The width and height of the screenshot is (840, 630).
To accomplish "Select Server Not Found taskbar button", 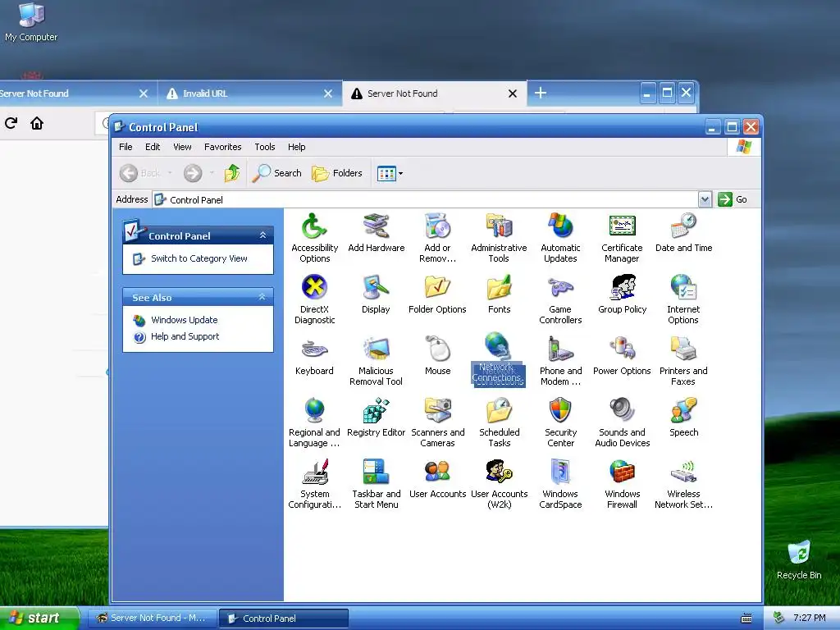I will (x=152, y=619).
